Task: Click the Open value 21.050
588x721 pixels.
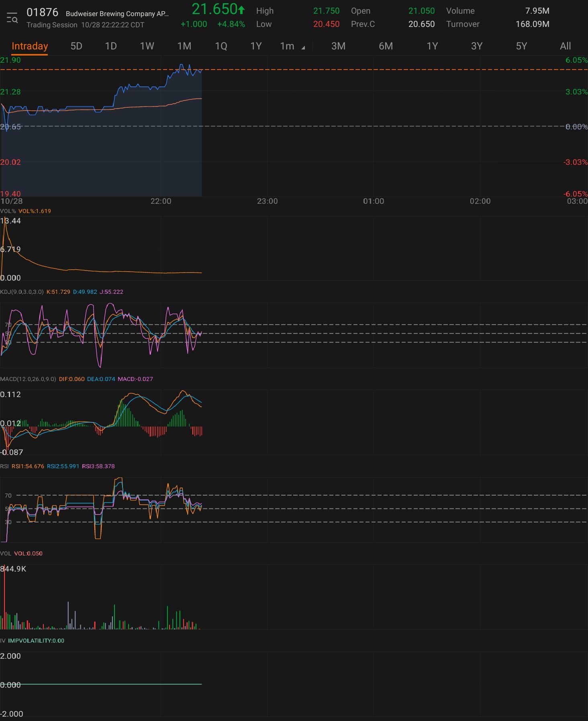Action: [421, 11]
